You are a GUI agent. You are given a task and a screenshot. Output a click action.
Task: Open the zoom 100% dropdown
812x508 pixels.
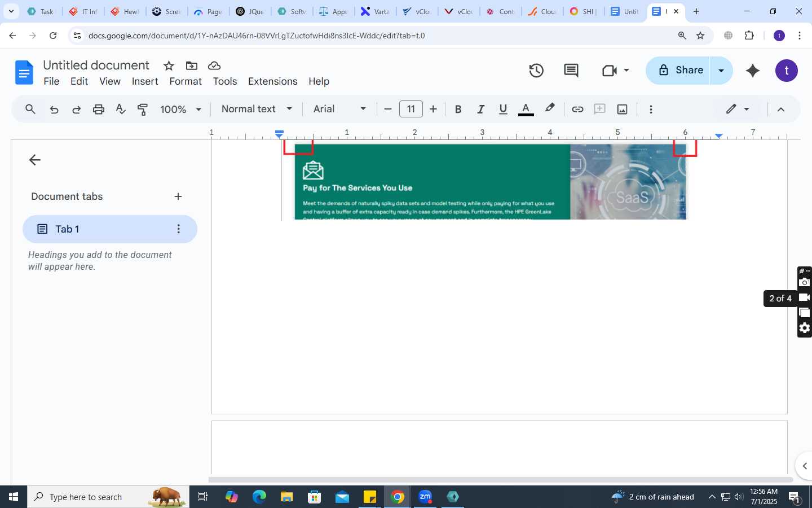tap(180, 110)
